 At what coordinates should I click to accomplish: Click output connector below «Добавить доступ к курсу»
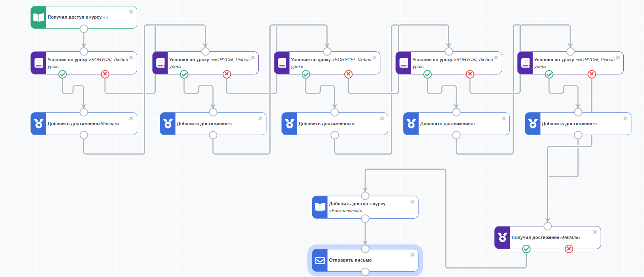pos(365,219)
